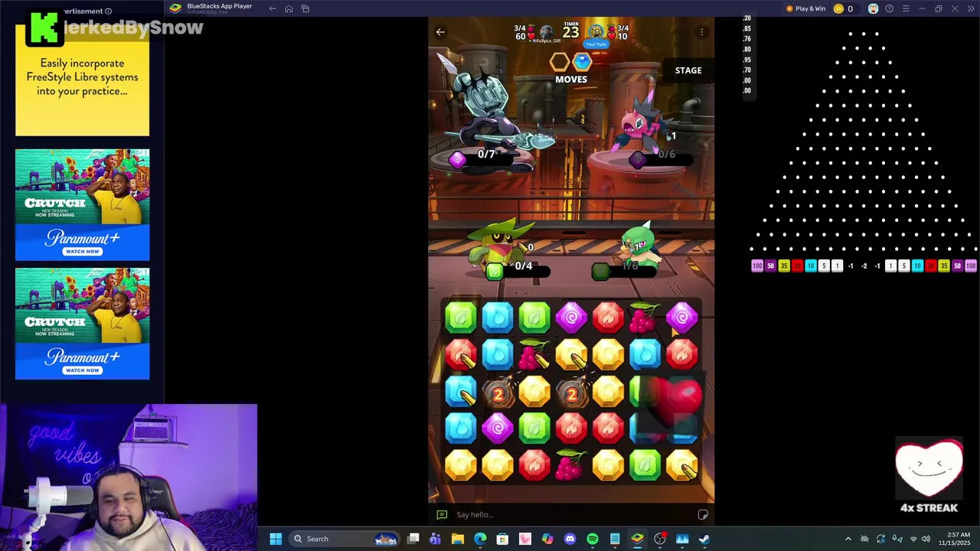Open the volume control in system tray
This screenshot has height=551, width=980.
[926, 539]
